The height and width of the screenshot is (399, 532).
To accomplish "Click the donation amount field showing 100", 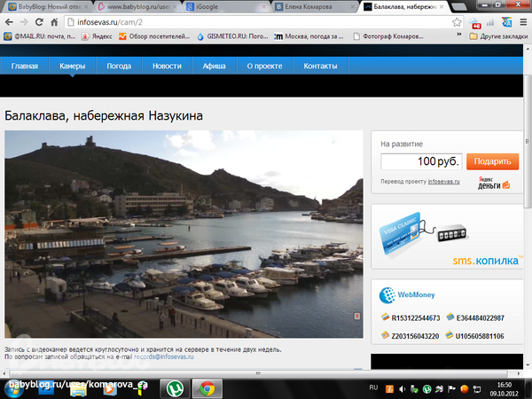I will [421, 161].
